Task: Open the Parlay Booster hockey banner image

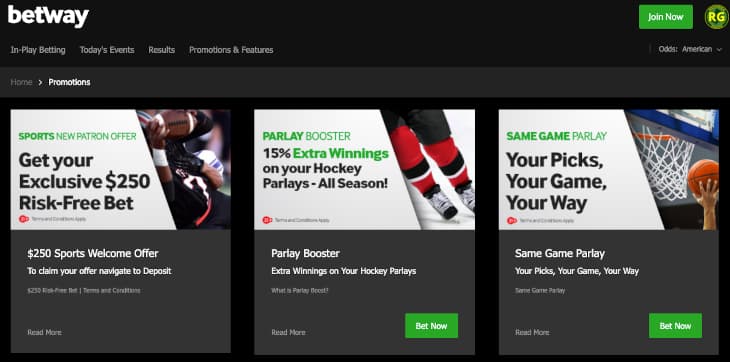Action: (364, 169)
